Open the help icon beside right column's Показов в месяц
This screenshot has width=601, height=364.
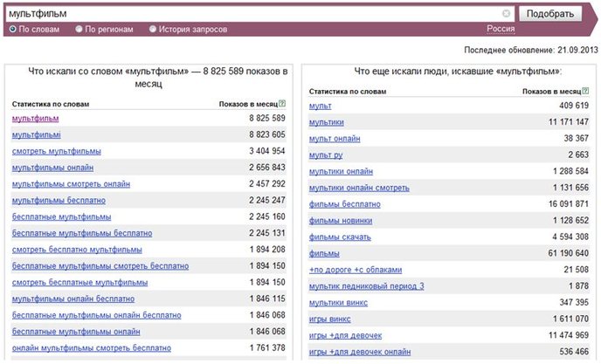pyautogui.click(x=585, y=91)
